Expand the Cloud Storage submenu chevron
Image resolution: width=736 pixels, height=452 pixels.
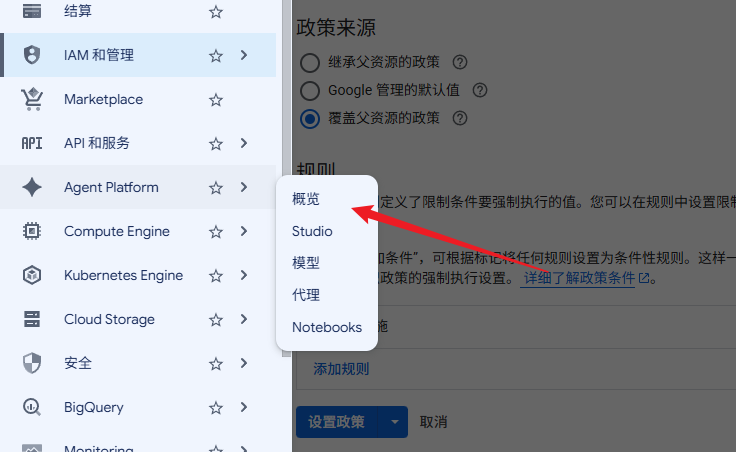(244, 319)
